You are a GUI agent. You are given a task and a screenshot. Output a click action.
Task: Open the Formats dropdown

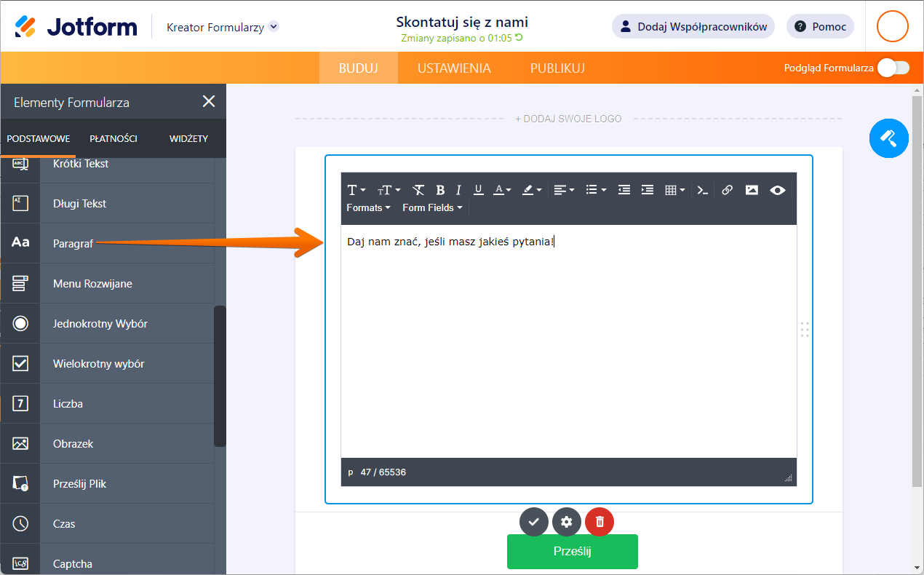(368, 207)
